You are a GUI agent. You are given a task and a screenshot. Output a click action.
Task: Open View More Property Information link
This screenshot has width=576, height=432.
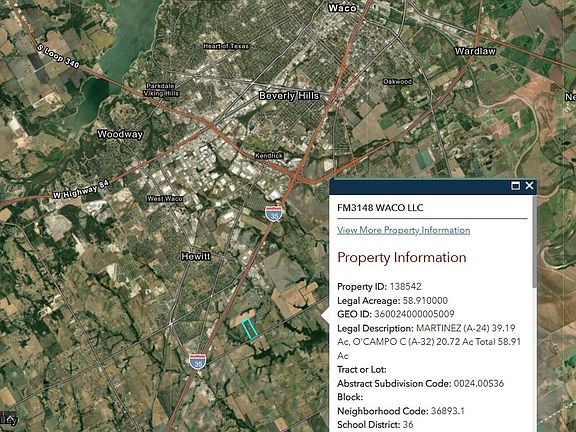(x=403, y=230)
